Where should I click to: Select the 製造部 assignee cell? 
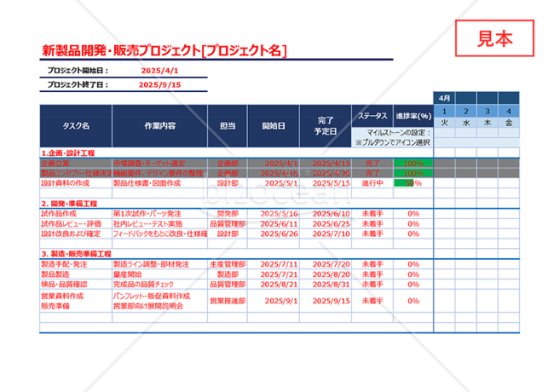pyautogui.click(x=228, y=274)
